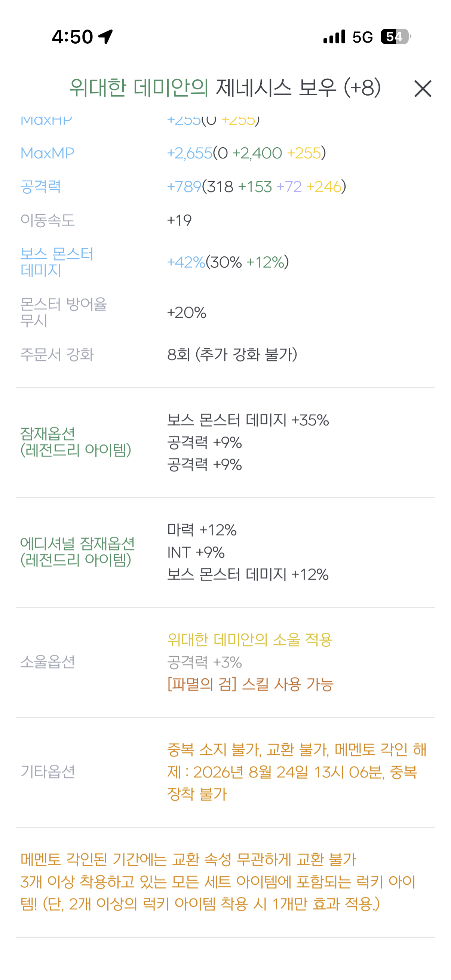Tap the 이동속도 +19 row
This screenshot has height=980, width=451.
pos(225,220)
